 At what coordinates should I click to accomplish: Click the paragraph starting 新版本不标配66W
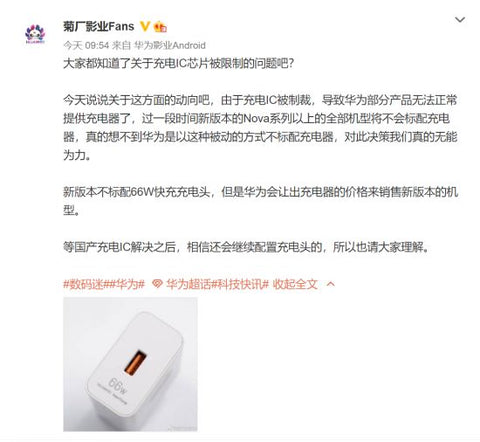pyautogui.click(x=260, y=201)
